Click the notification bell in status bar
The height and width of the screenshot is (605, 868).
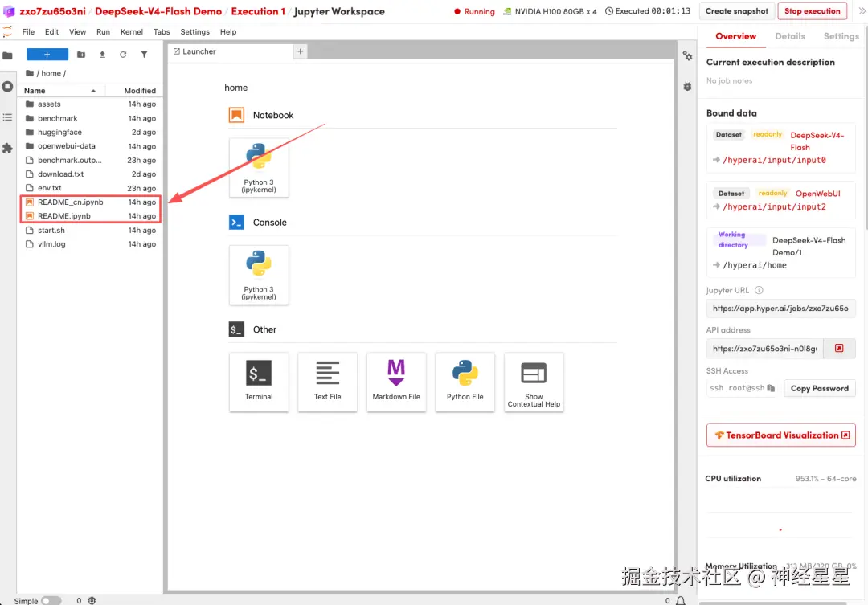coord(681,600)
